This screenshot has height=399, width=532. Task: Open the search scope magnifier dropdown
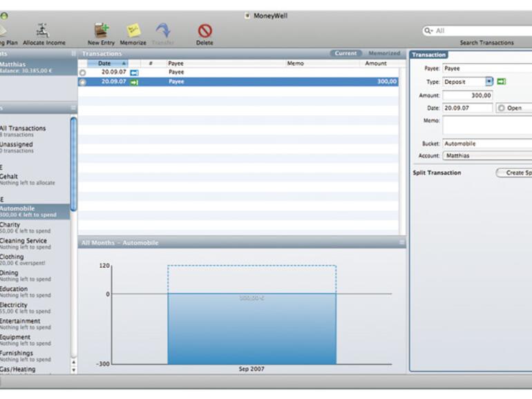click(x=430, y=31)
